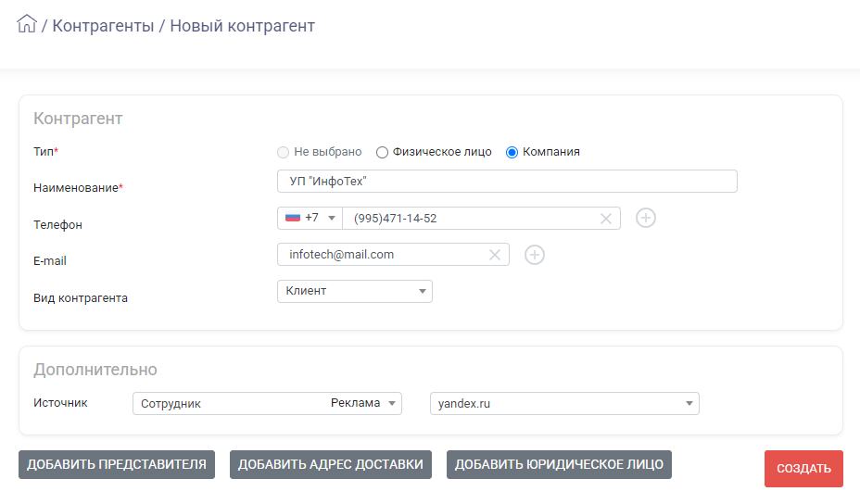Add another phone number with plus icon

point(646,219)
